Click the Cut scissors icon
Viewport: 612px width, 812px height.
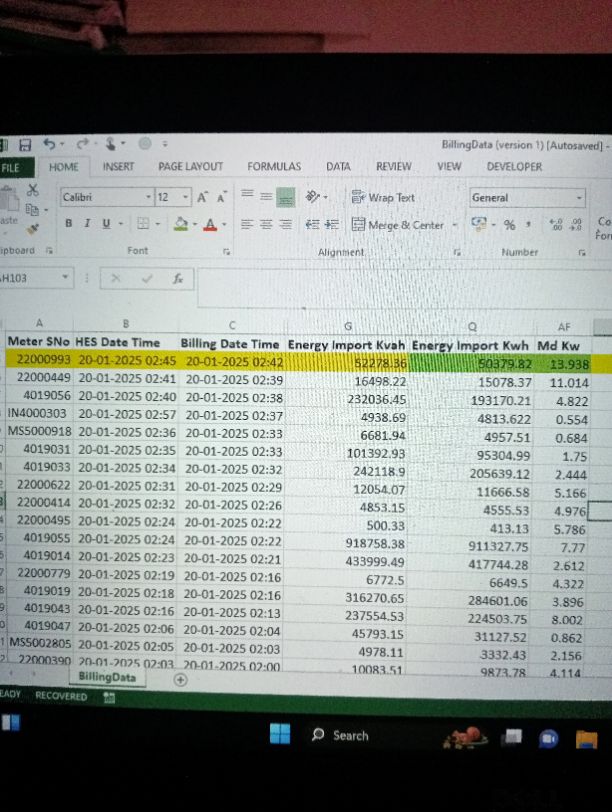pyautogui.click(x=33, y=190)
